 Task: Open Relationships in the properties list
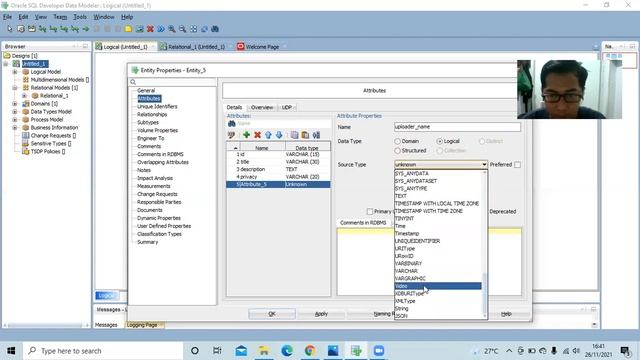(x=152, y=114)
